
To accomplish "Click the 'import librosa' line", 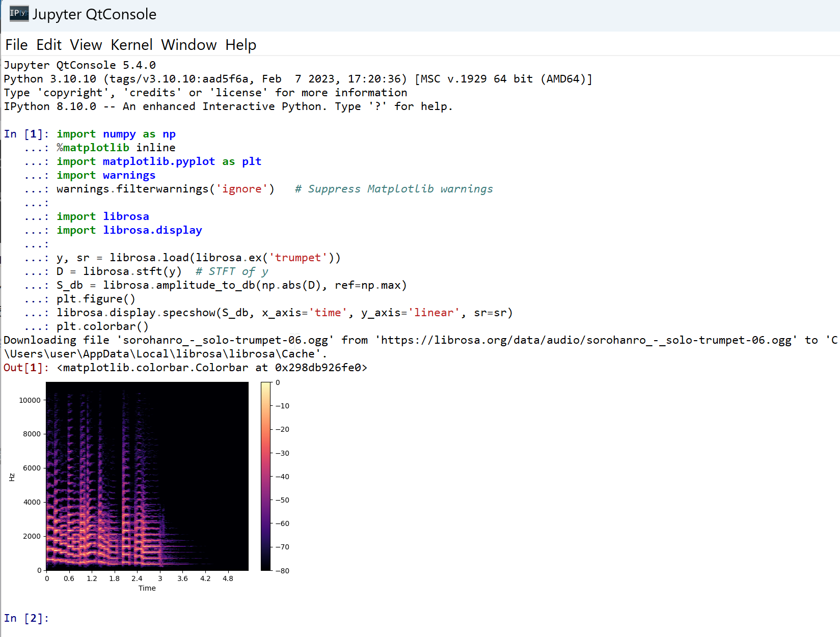I will pyautogui.click(x=103, y=216).
